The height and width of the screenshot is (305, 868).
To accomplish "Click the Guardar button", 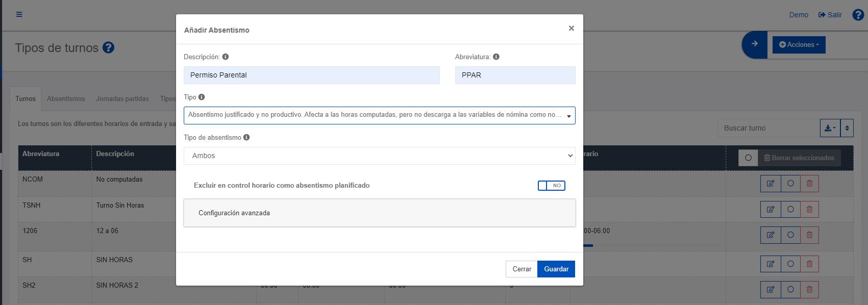I will coord(556,269).
